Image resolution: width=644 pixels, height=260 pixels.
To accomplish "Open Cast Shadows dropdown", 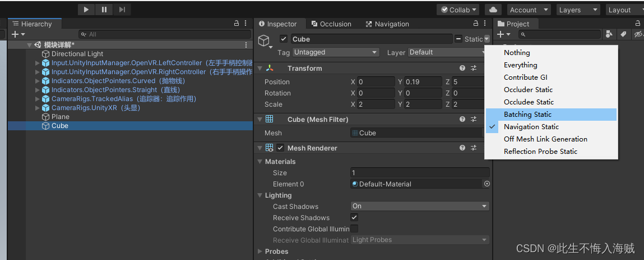I will 420,206.
